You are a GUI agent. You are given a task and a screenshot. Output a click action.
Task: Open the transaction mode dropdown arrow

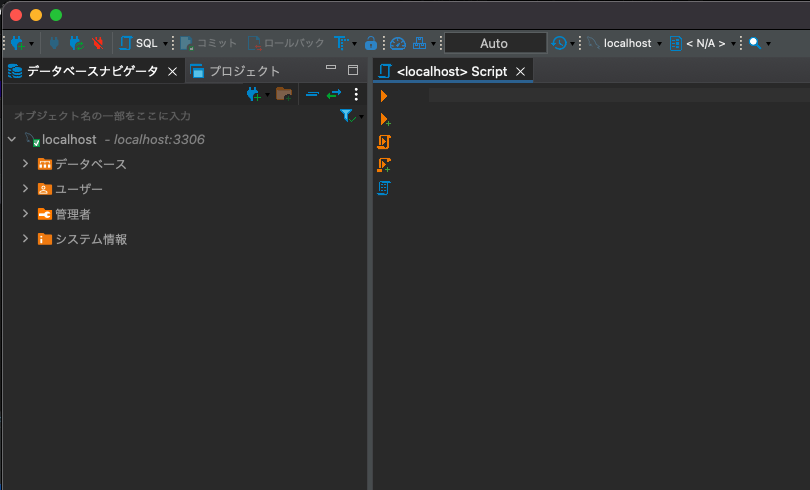pos(354,44)
